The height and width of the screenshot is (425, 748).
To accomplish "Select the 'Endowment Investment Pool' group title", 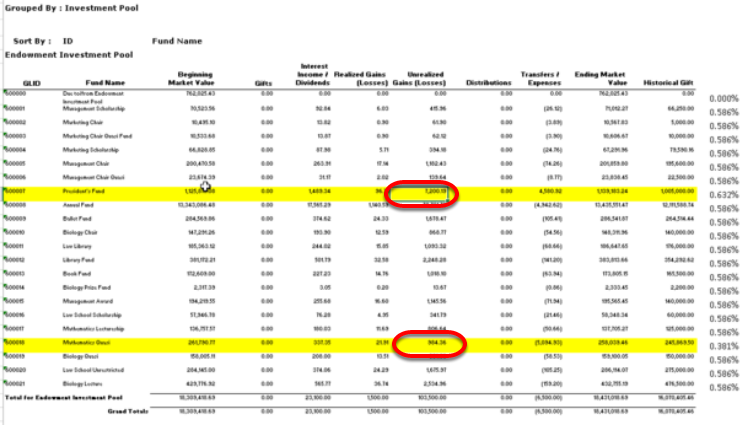I will tap(69, 55).
